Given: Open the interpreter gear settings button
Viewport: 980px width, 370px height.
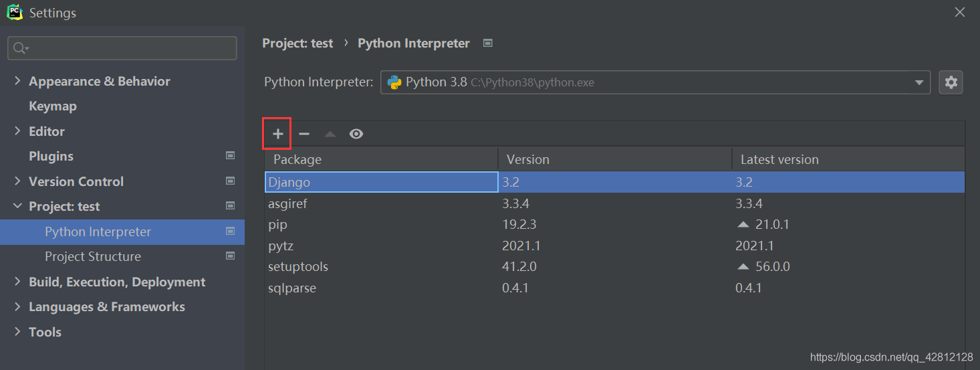Looking at the screenshot, I should pyautogui.click(x=951, y=82).
